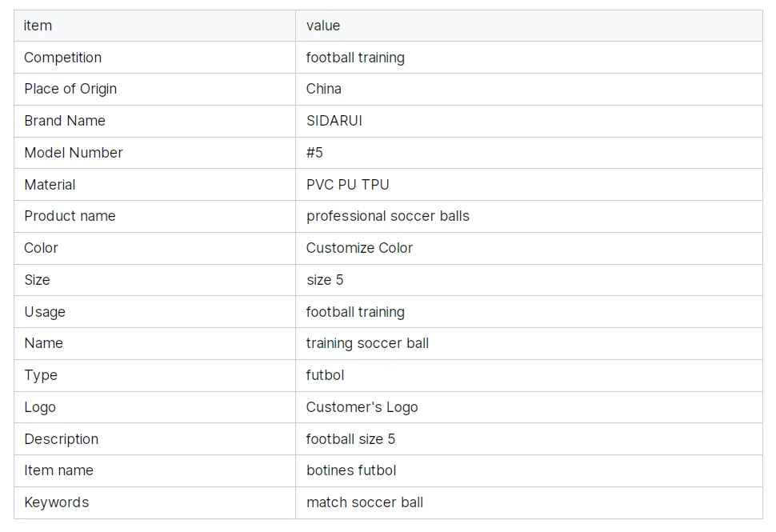Click the 'size 5' value cell
Screen dimensions: 776x532
pos(325,280)
